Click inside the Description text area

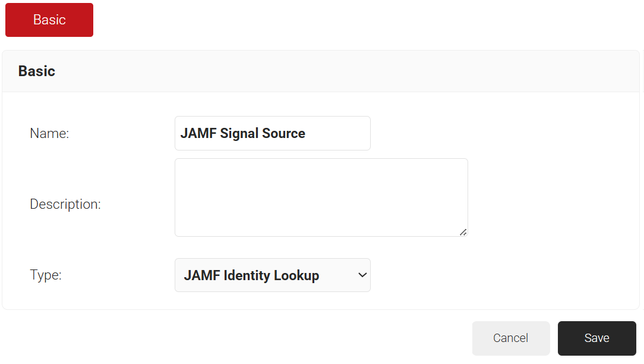(x=321, y=197)
